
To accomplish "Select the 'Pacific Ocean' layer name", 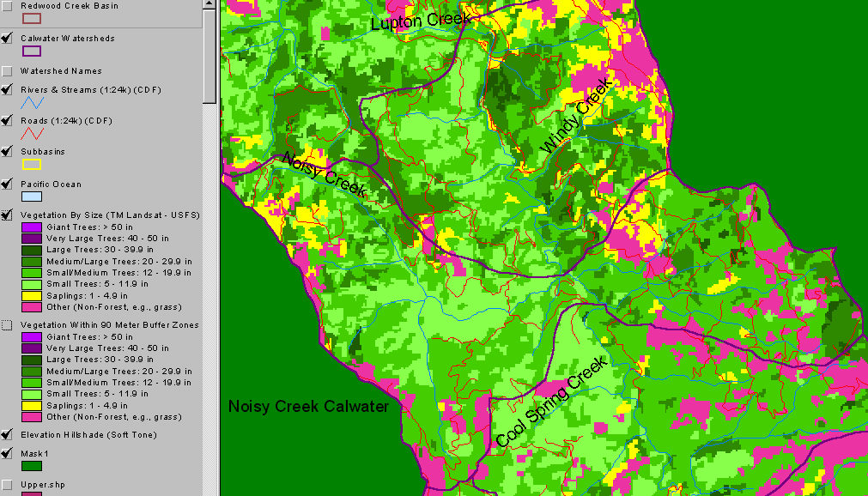I will [x=51, y=184].
